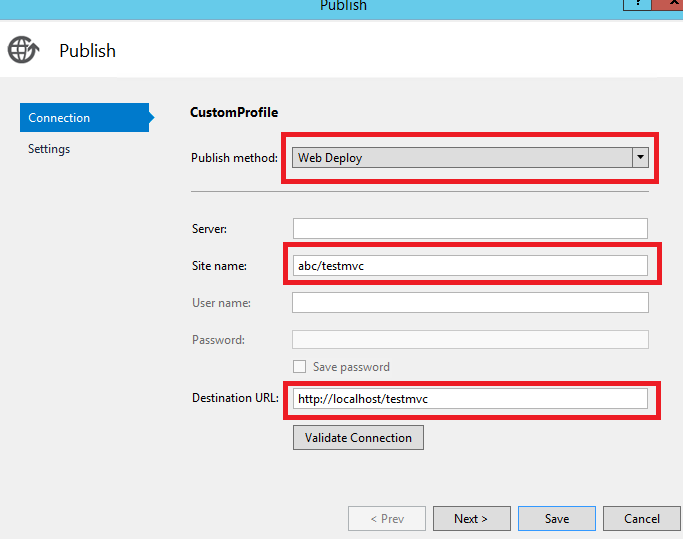
Task: Switch to the Settings tab
Action: click(x=49, y=149)
